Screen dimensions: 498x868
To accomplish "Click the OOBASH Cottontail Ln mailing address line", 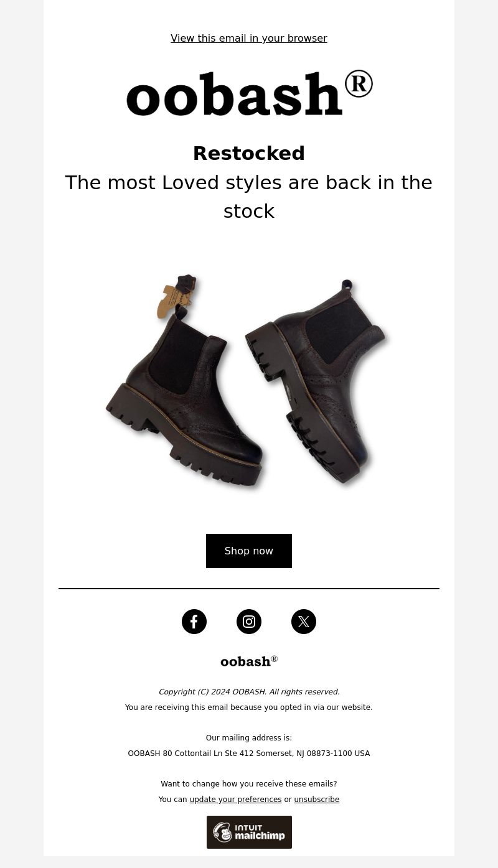I will pyautogui.click(x=249, y=754).
